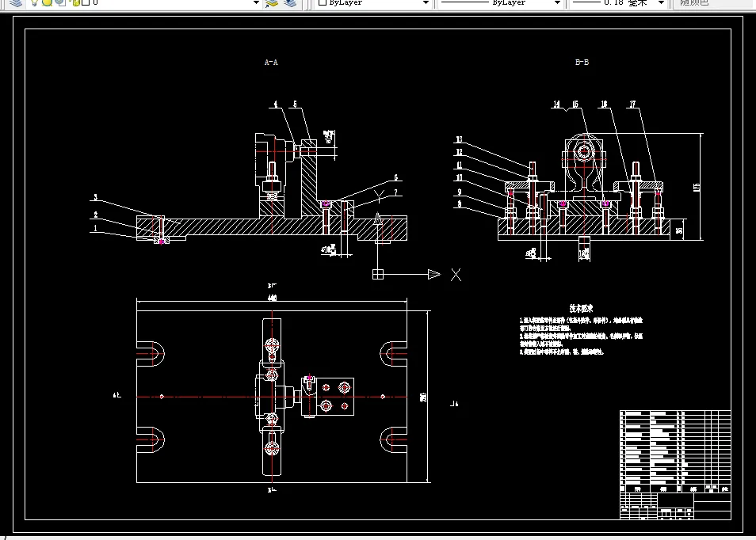Click the parts list table above the title block
Viewport: 756px width, 540px height.
675,447
